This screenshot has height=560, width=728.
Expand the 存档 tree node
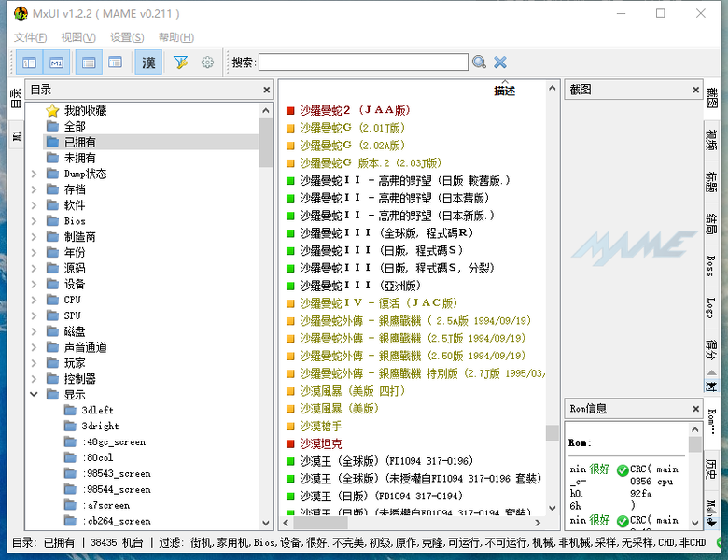tap(34, 189)
